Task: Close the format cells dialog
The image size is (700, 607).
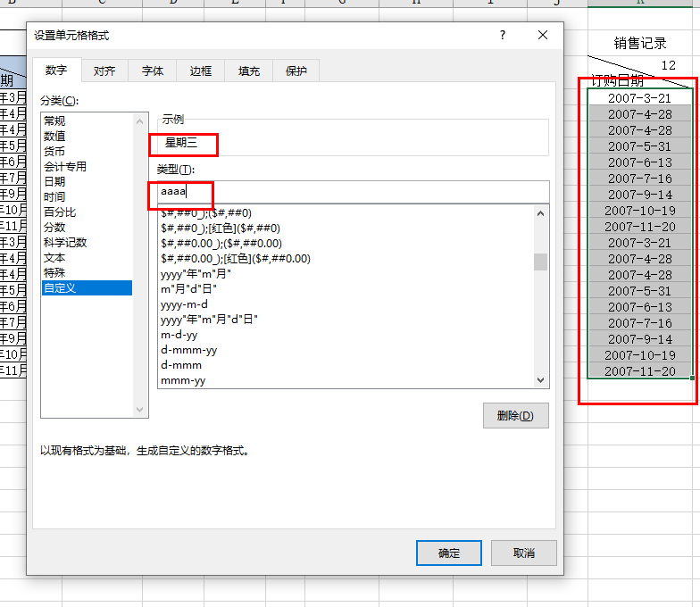Action: point(543,36)
